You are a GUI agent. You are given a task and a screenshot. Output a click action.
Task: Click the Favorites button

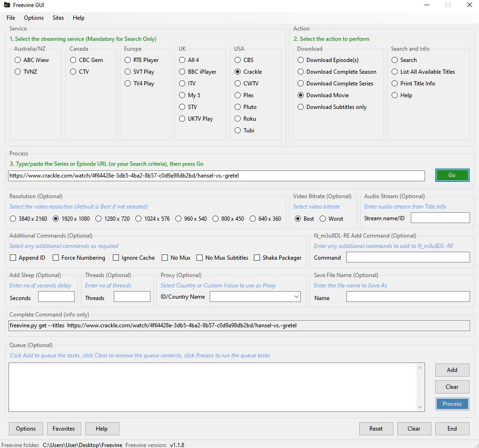[x=64, y=429]
